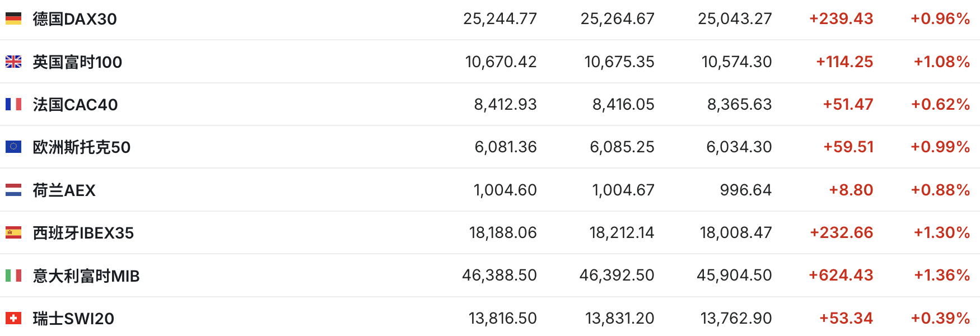
Task: Click the Spanish flag icon
Action: point(13,232)
